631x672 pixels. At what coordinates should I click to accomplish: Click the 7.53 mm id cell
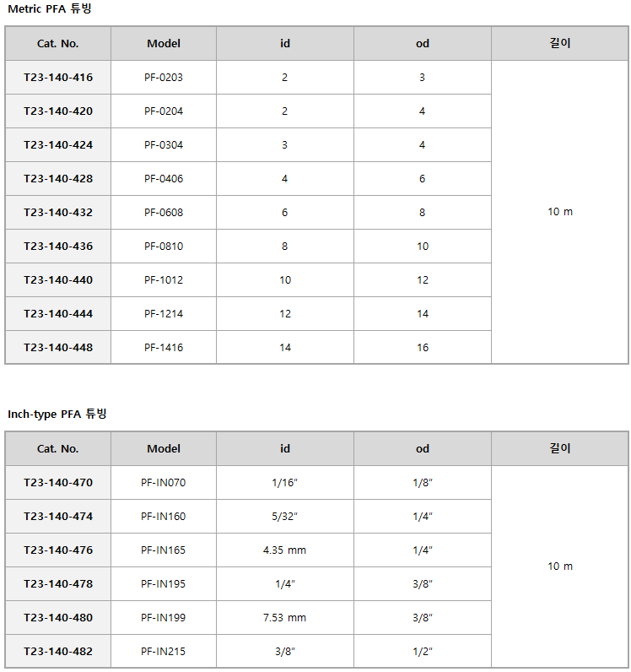coord(285,618)
